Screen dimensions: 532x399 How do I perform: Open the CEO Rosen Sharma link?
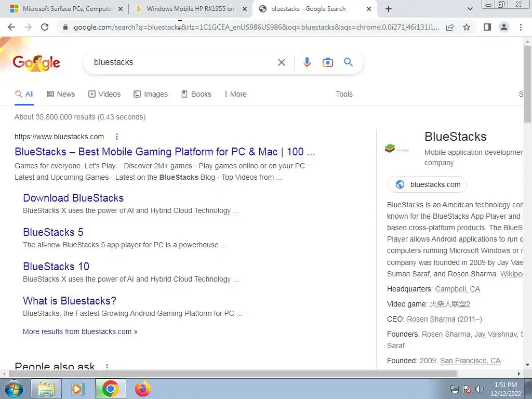431,320
